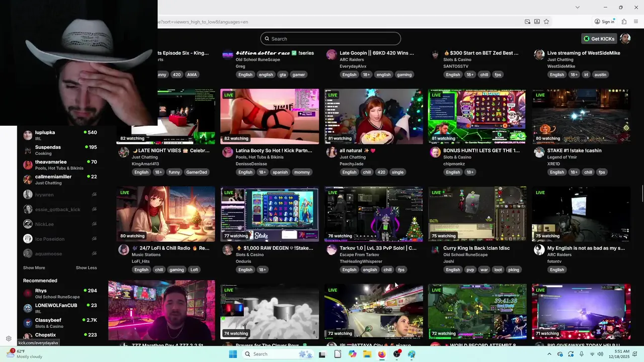Select the austin tag under WestSideMike
The image size is (644, 362).
click(600, 75)
